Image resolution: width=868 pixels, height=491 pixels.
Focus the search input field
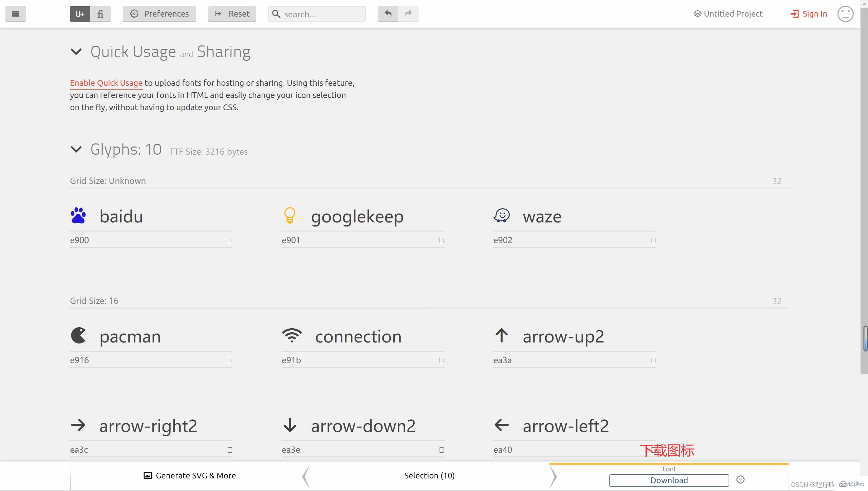click(x=317, y=14)
